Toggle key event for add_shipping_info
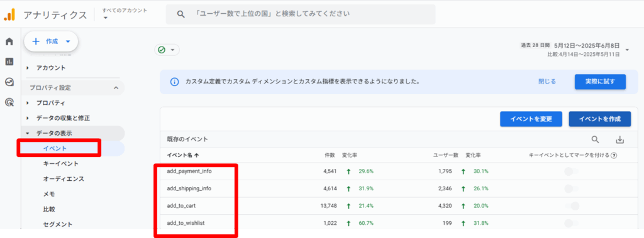This screenshot has height=238, width=644. click(x=571, y=189)
